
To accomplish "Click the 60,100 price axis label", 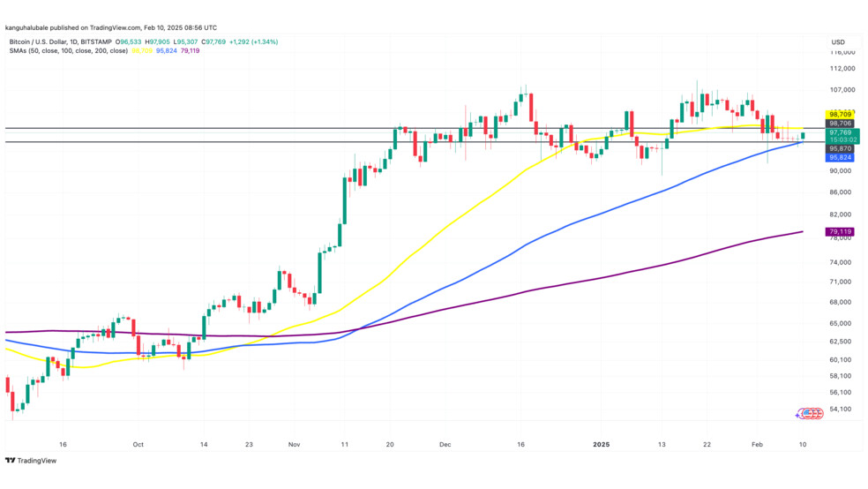I will coord(841,360).
